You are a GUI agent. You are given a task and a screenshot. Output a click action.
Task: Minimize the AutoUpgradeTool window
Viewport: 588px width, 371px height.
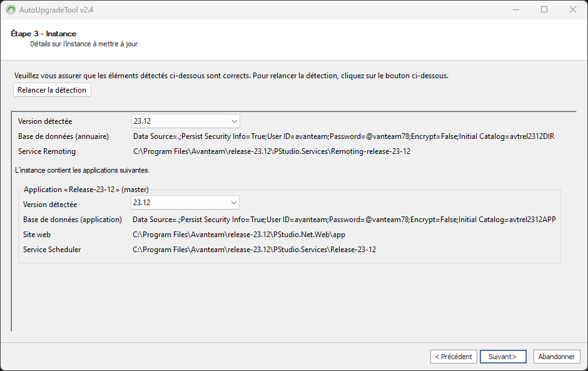click(x=515, y=9)
